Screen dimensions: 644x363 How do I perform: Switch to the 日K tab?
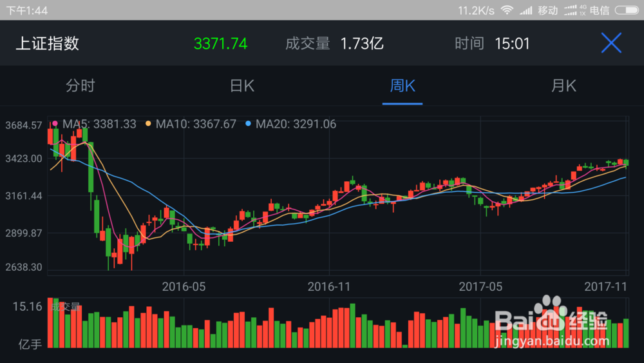(x=242, y=86)
